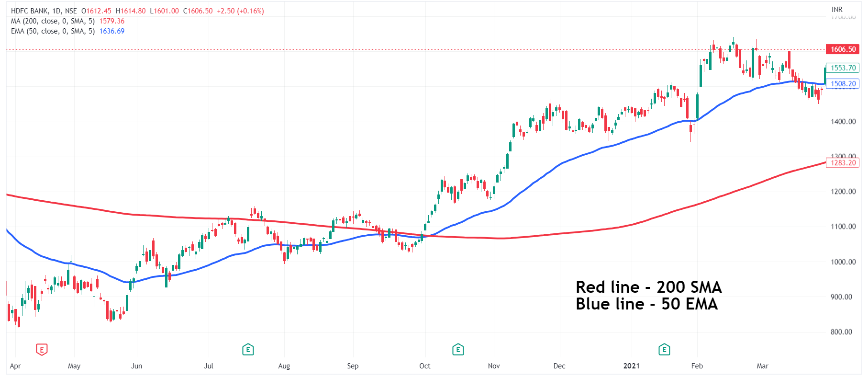Click the green earnings marker in January 2021
The height and width of the screenshot is (378, 868).
(664, 350)
